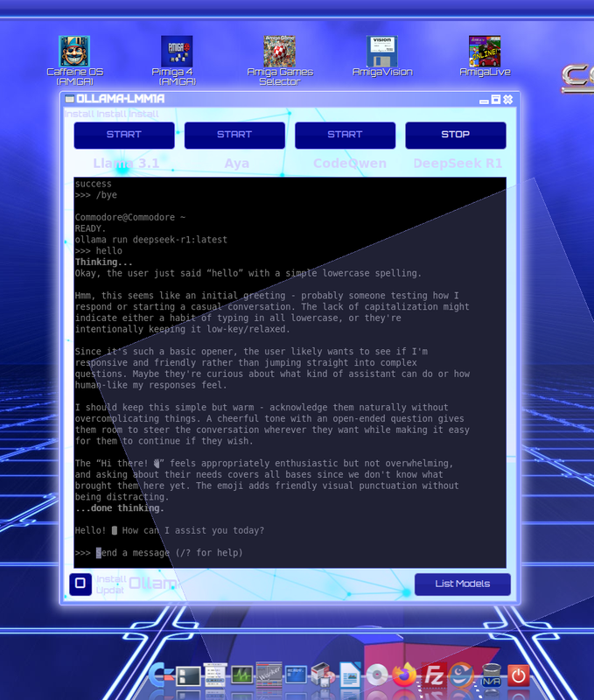Screen dimensions: 594x700
Task: Launch Amiga Games Selector desktop icon
Action: pyautogui.click(x=280, y=60)
